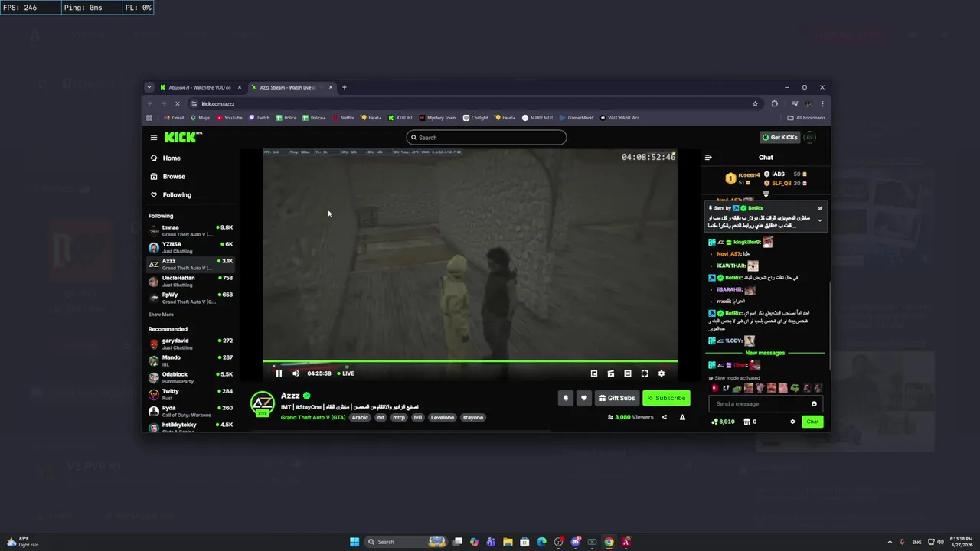Image resolution: width=980 pixels, height=551 pixels.
Task: Open chat settings gear icon
Action: point(793,422)
